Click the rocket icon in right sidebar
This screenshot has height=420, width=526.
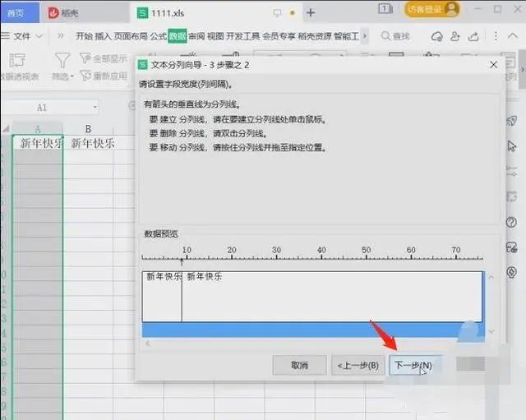click(x=512, y=120)
